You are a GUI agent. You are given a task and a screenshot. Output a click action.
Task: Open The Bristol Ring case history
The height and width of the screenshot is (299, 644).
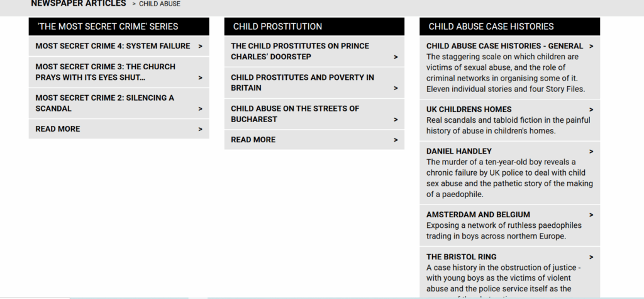(x=461, y=257)
